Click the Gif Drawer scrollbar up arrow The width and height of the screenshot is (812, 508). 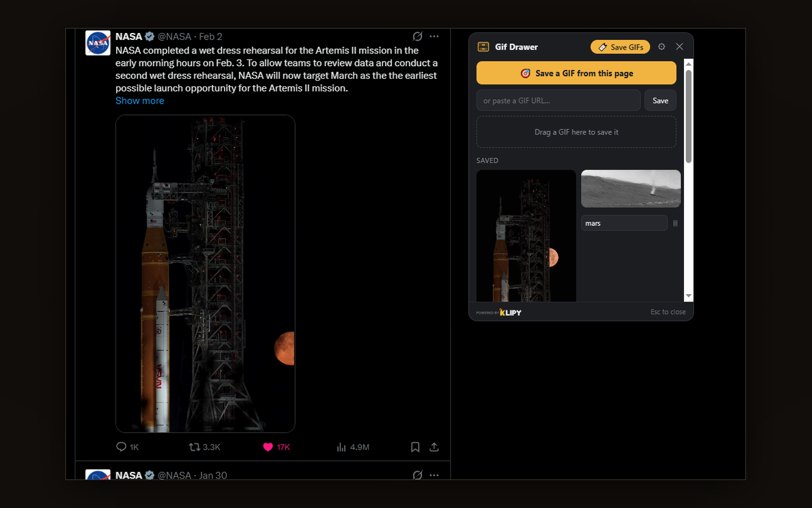(x=689, y=63)
